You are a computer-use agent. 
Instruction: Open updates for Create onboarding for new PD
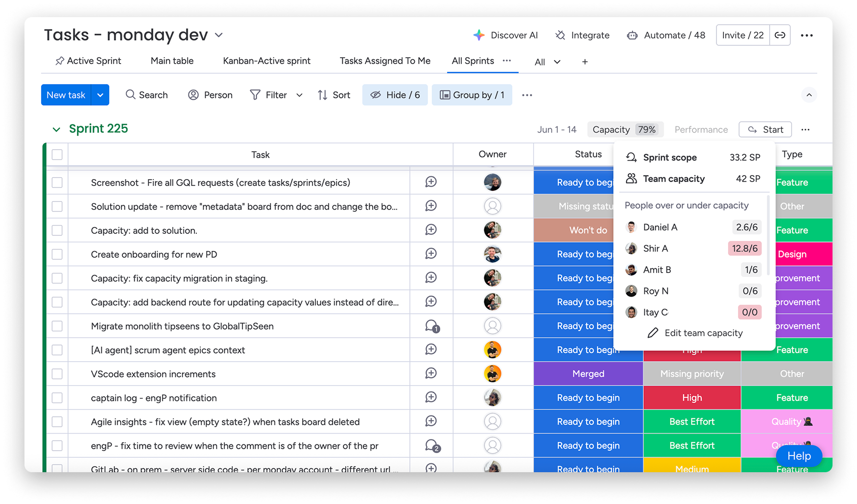point(431,254)
